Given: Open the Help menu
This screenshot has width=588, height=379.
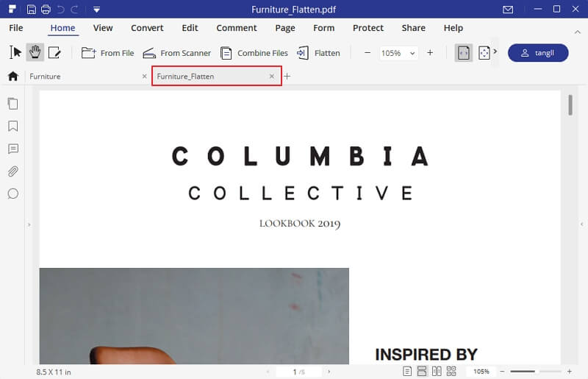Looking at the screenshot, I should [453, 28].
